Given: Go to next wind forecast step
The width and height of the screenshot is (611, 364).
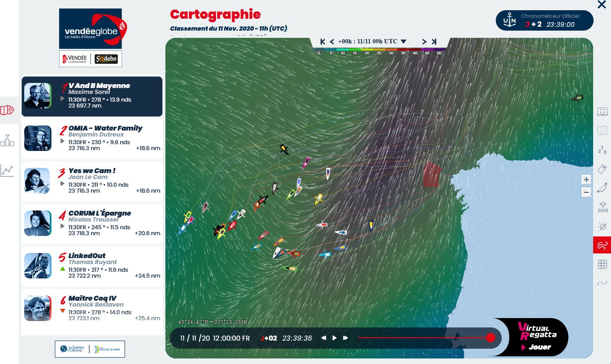Looking at the screenshot, I should coord(424,42).
